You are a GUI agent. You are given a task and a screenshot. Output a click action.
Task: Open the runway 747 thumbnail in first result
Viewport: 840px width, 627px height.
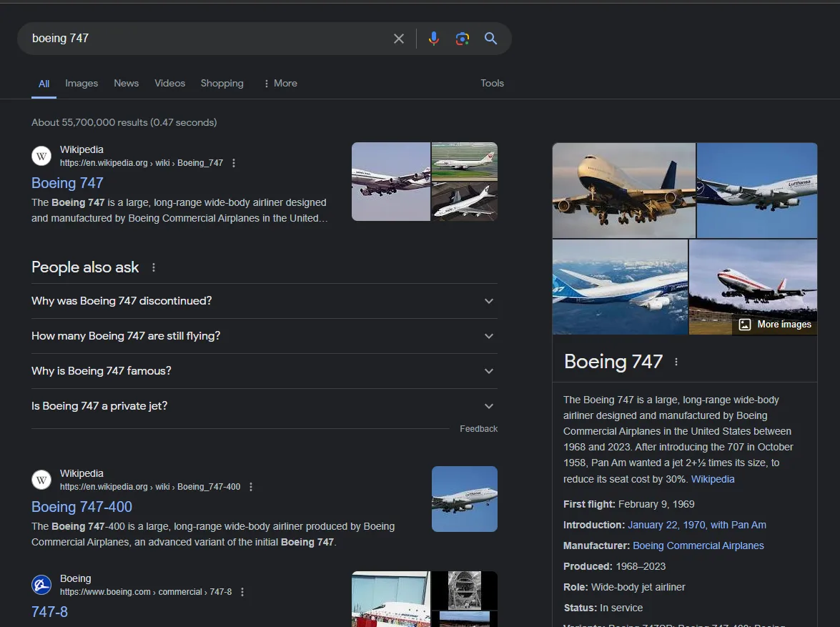[465, 162]
